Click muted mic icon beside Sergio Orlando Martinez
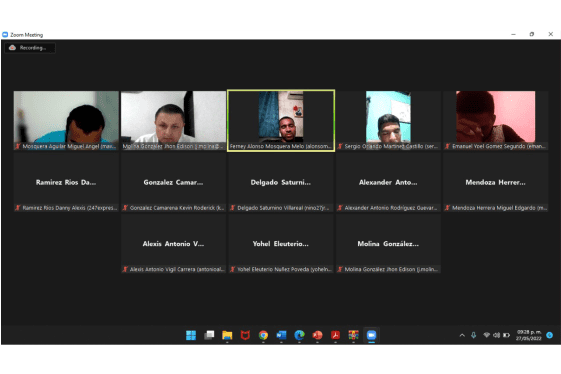Screen dimensions: 561x374 coord(340,146)
